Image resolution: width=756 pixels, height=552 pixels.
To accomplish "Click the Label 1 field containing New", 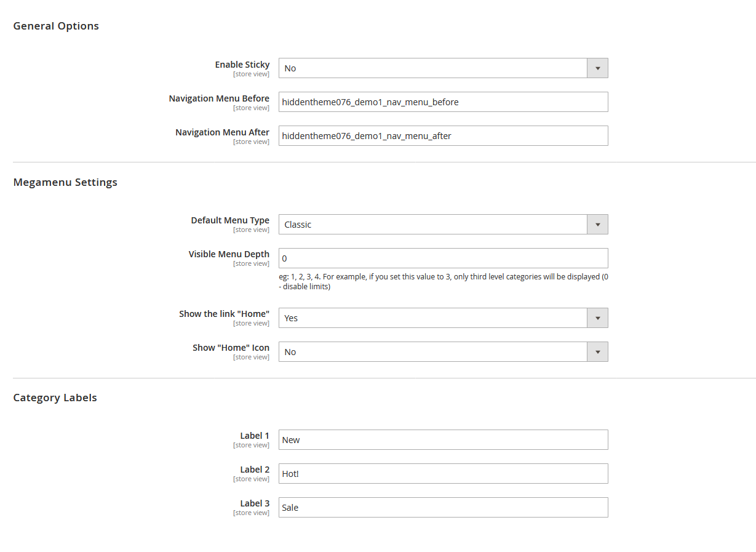I will click(443, 439).
